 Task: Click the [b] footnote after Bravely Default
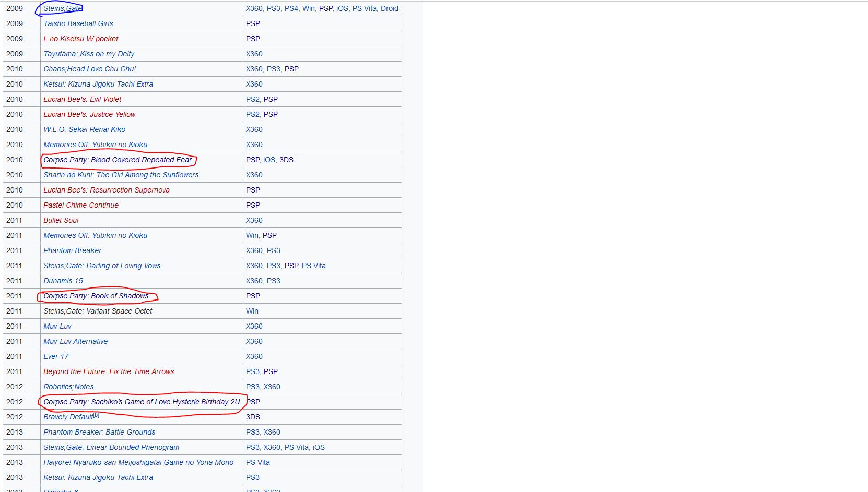(97, 415)
